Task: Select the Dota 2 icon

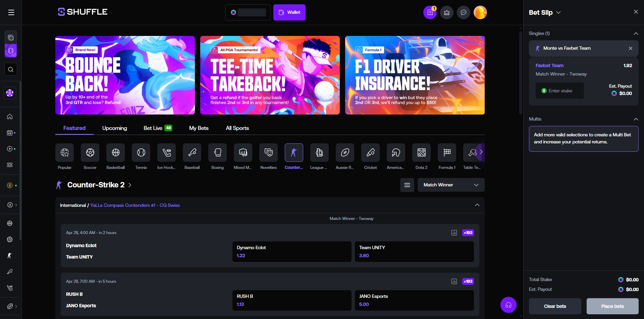Action: click(x=422, y=152)
